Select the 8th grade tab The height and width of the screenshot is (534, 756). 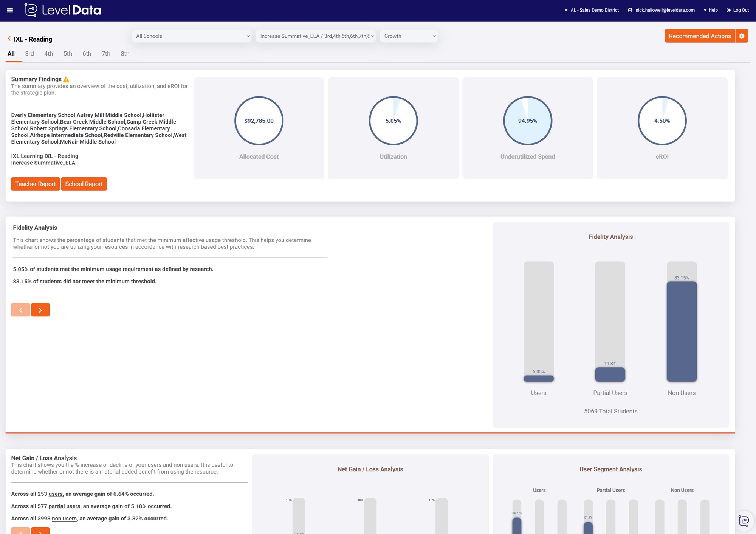(x=125, y=54)
